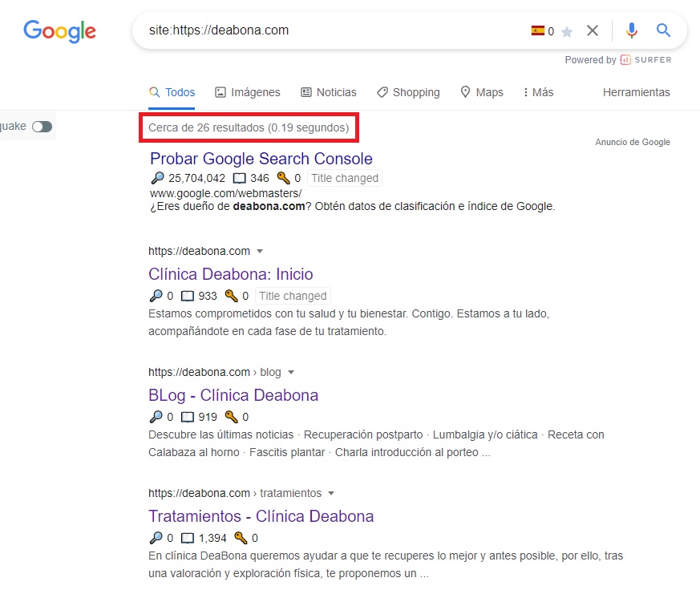Switch to the Noticias tab

point(329,92)
